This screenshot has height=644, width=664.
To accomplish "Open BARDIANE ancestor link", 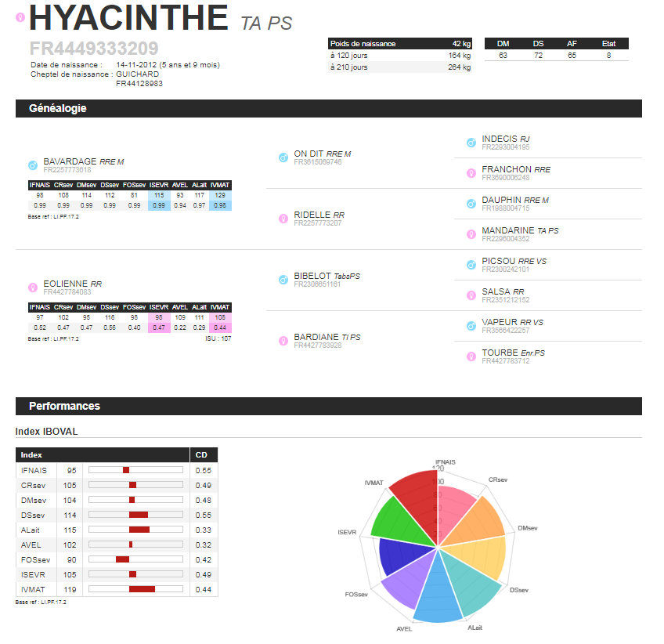I will [x=316, y=336].
